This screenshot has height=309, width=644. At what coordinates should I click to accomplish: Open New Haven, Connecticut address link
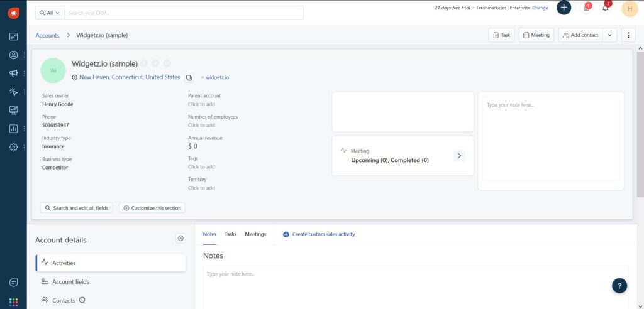130,77
